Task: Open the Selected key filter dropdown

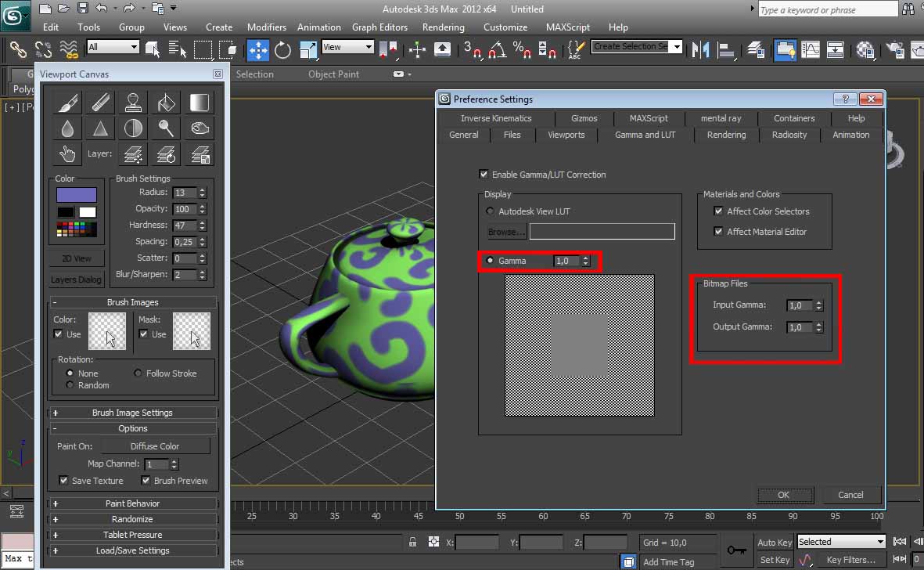Action: click(x=841, y=542)
